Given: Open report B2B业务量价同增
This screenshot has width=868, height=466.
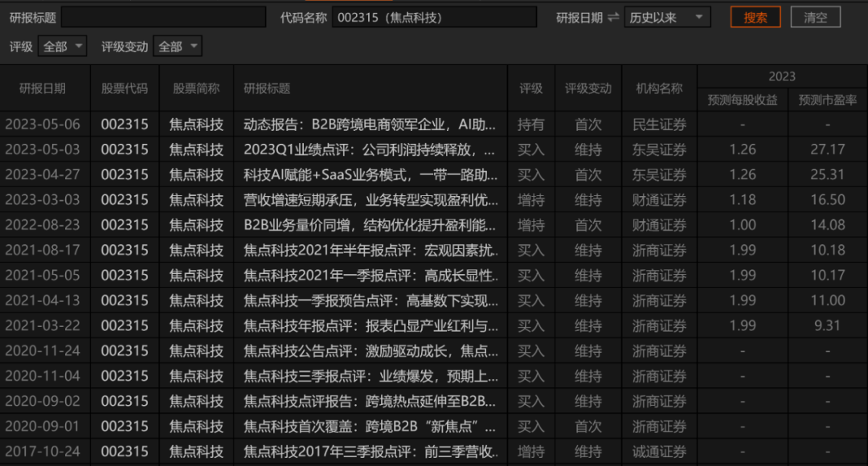Looking at the screenshot, I should point(369,225).
